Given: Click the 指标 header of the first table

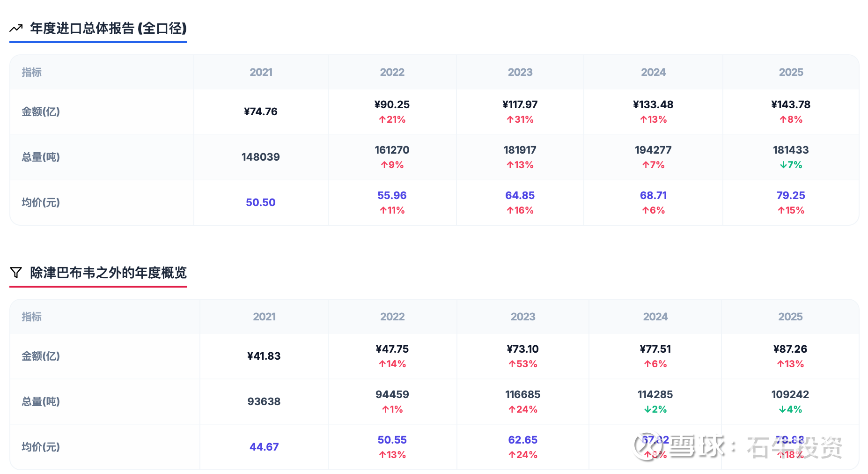Looking at the screenshot, I should coord(31,72).
